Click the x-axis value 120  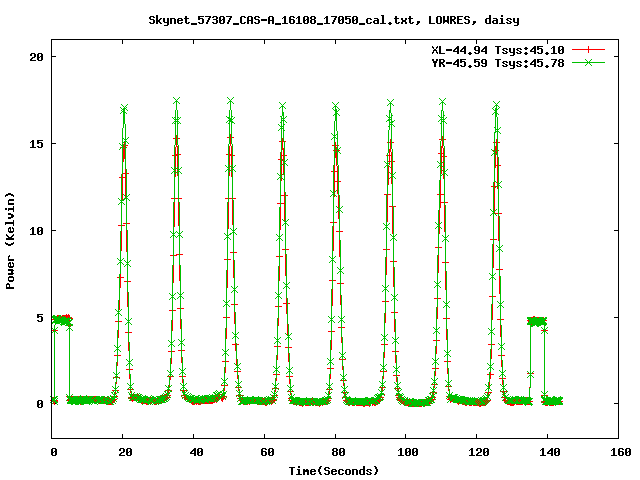pyautogui.click(x=479, y=452)
